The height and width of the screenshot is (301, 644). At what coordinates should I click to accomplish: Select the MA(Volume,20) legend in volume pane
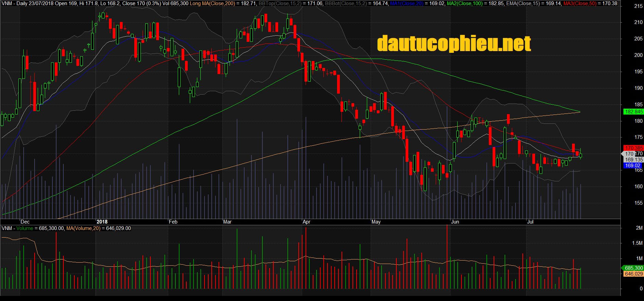tap(83, 228)
